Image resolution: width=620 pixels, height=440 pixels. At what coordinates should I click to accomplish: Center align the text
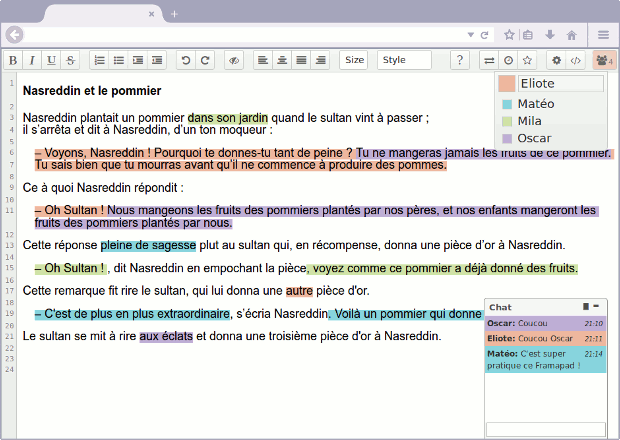(282, 60)
